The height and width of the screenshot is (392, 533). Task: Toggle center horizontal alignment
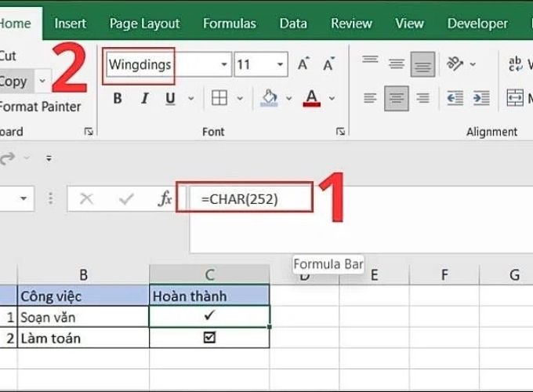coord(397,99)
